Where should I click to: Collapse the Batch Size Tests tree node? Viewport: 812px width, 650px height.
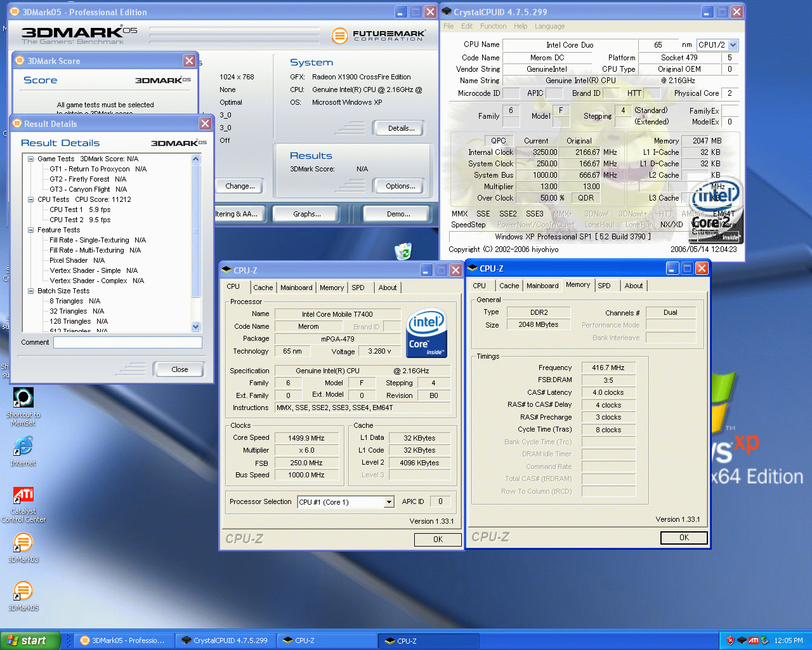click(30, 291)
